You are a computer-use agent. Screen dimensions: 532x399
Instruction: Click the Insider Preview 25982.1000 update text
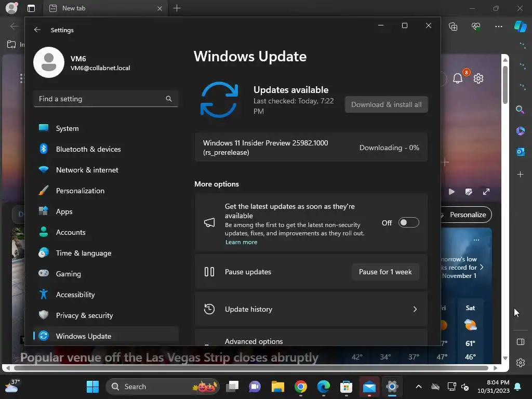pos(265,148)
